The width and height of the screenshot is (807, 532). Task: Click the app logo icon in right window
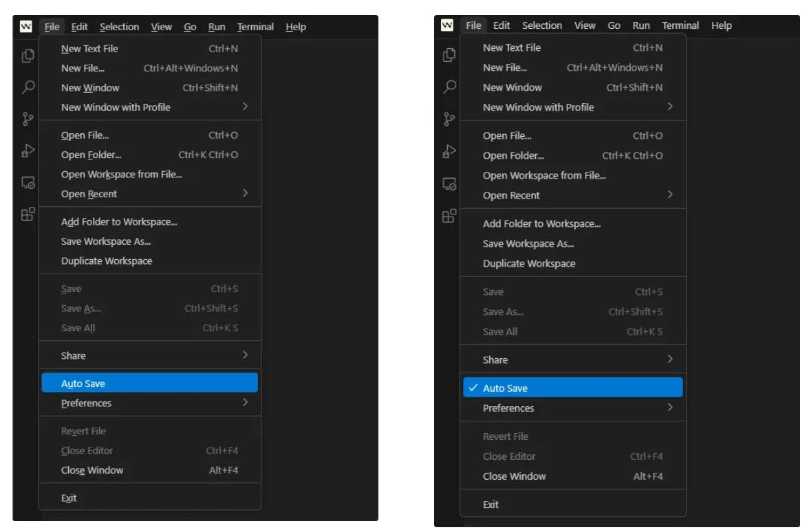click(447, 25)
